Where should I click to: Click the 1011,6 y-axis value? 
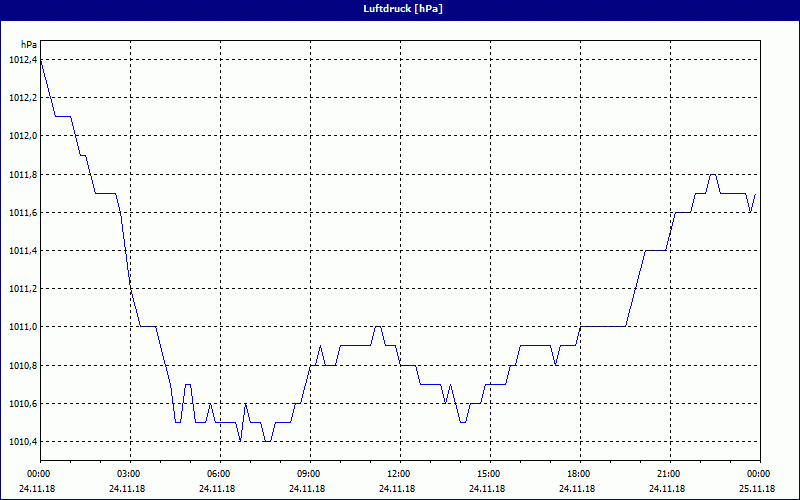(x=22, y=213)
